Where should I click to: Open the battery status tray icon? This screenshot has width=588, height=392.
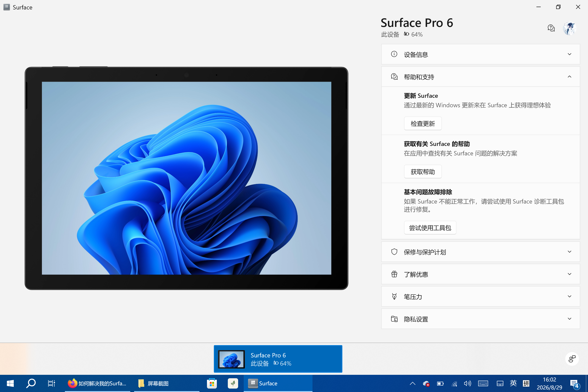pyautogui.click(x=440, y=383)
